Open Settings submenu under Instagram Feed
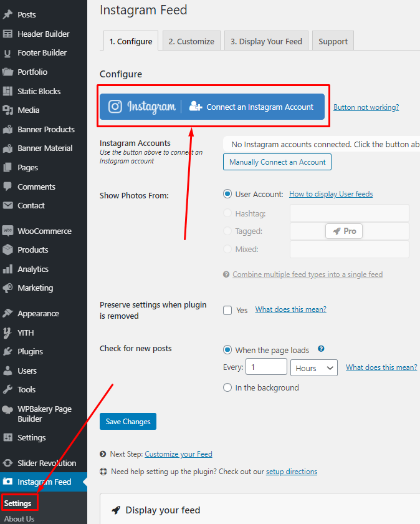Viewport: 420px width, 524px height. click(17, 503)
